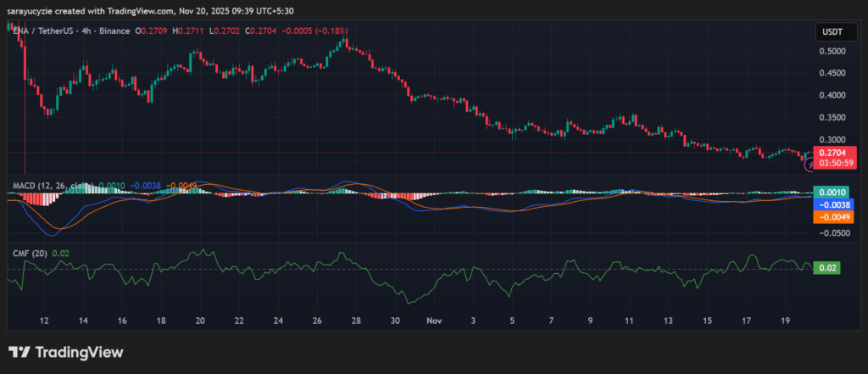Click the CMF (20) indicator legend
The image size is (868, 374).
point(28,253)
